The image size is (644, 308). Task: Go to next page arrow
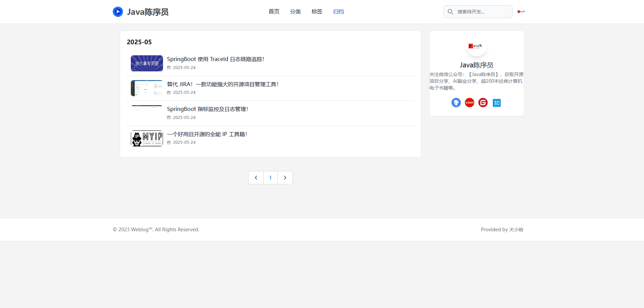(285, 178)
